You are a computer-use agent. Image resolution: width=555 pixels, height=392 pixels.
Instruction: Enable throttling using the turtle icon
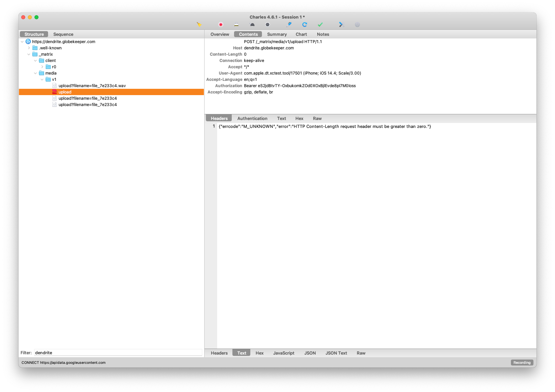tap(252, 25)
